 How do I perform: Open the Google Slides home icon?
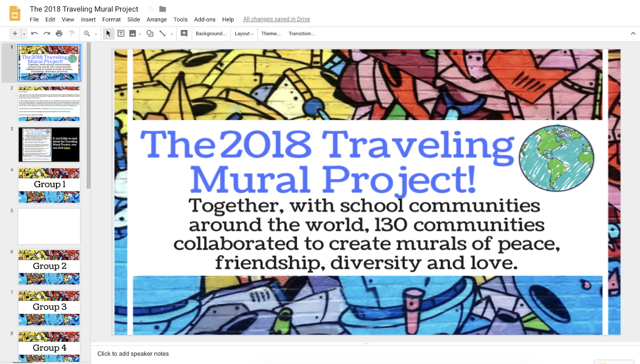coord(15,14)
